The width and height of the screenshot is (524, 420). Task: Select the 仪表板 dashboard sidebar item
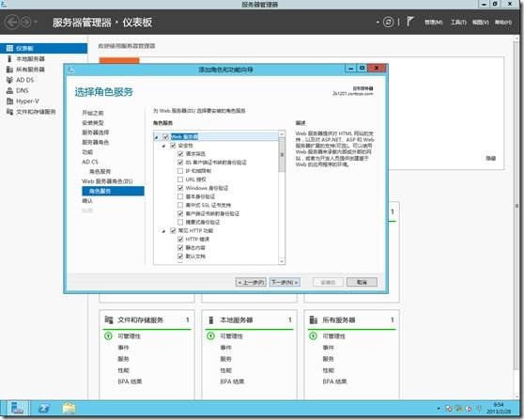tap(43, 48)
